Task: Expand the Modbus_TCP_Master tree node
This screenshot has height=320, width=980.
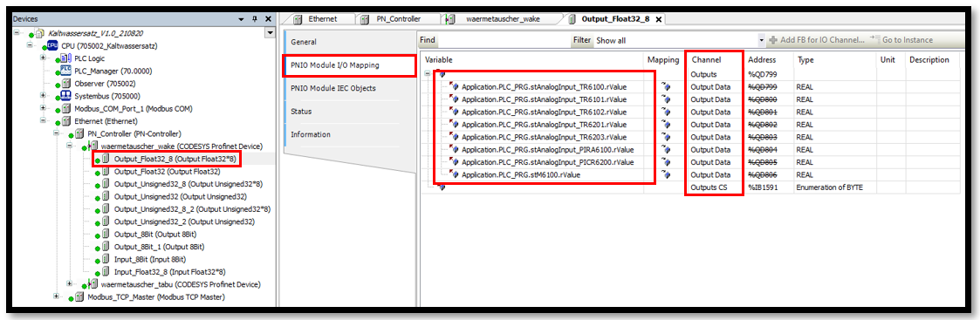Action: click(x=57, y=296)
